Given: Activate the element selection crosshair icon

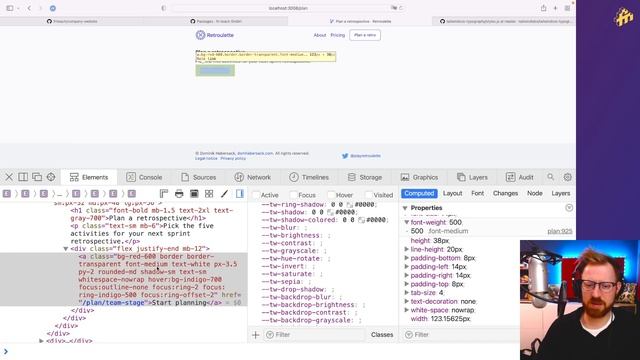Looking at the screenshot, I should click(x=51, y=177).
